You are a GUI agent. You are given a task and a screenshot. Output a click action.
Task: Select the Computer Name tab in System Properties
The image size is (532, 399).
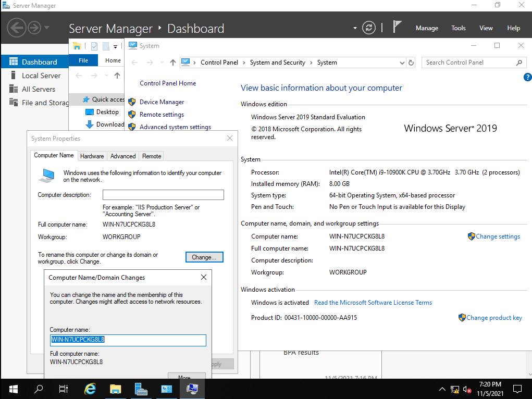click(54, 155)
